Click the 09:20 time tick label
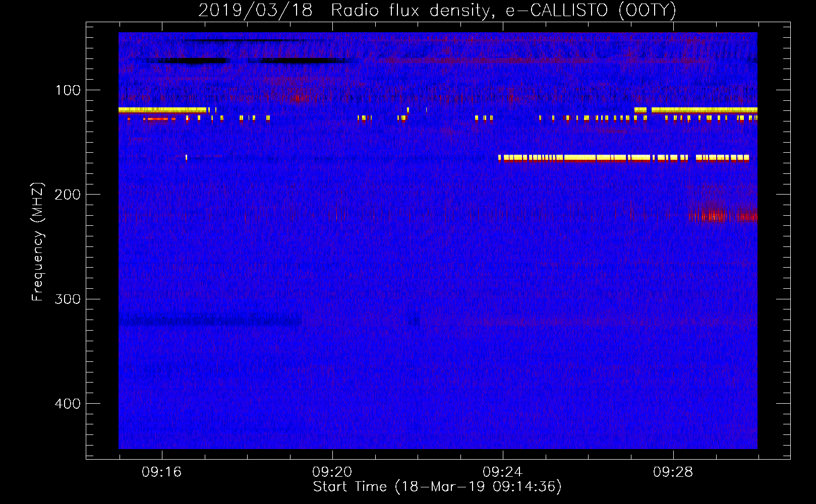This screenshot has width=816, height=504. (x=332, y=472)
